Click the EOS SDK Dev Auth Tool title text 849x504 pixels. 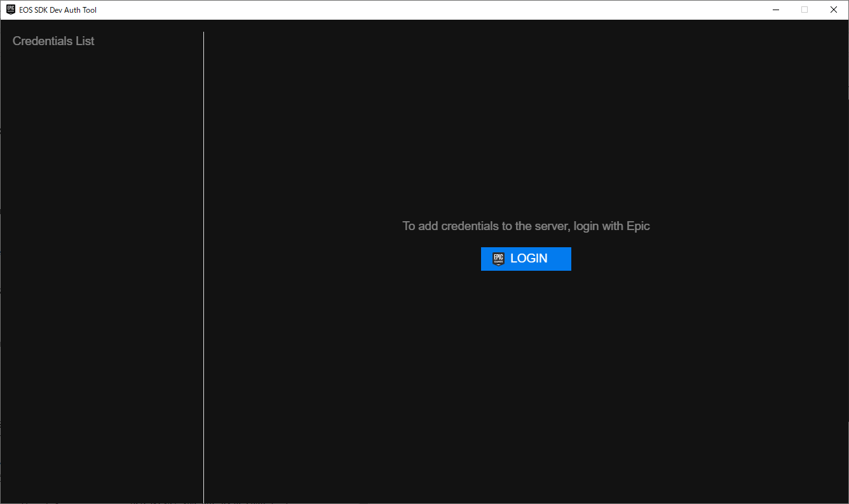58,10
